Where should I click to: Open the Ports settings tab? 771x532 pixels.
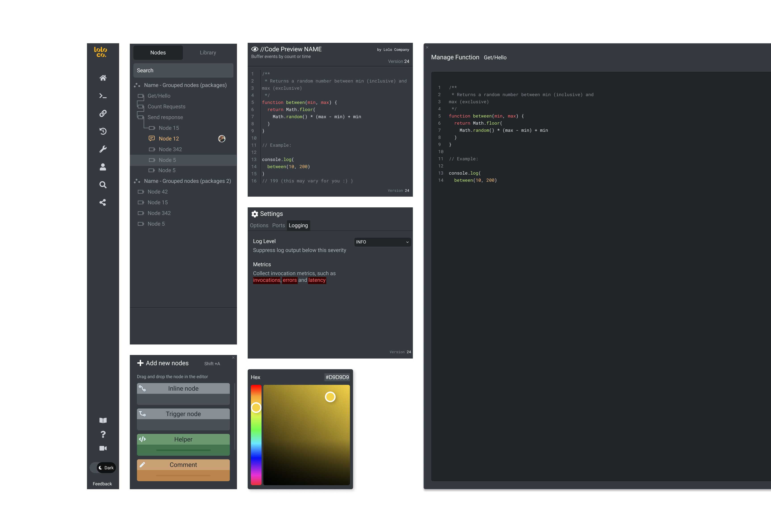[278, 225]
